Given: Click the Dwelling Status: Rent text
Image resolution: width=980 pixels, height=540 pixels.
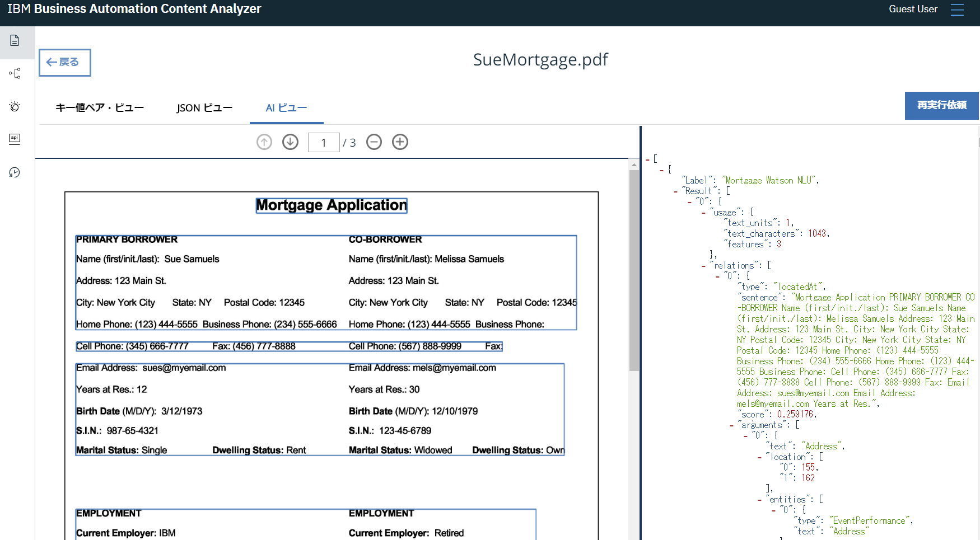Looking at the screenshot, I should (x=259, y=450).
